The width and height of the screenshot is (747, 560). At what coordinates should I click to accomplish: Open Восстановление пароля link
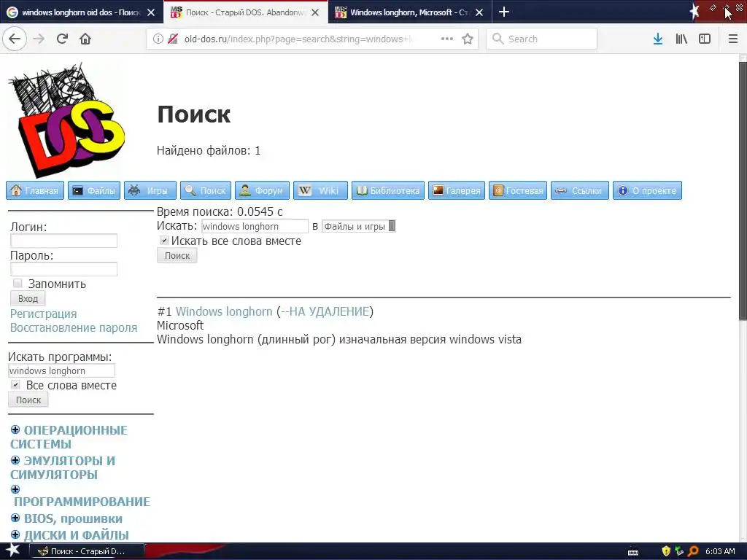[x=74, y=327]
